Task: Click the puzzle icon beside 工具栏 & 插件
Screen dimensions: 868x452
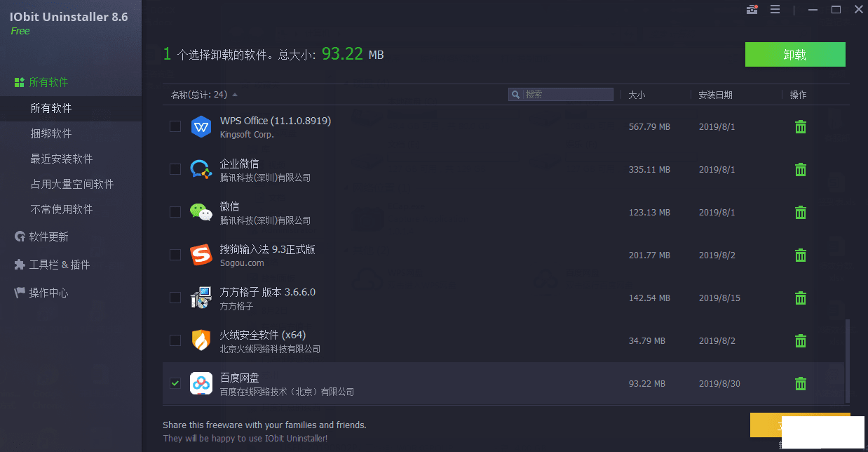Action: 20,265
